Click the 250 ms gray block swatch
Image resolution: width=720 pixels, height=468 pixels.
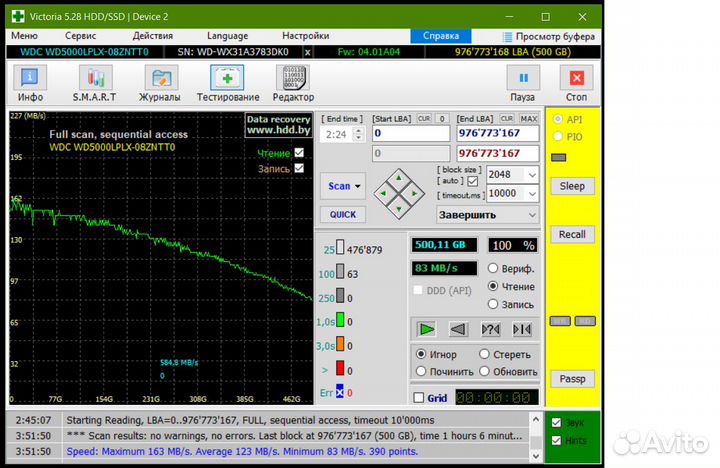(x=340, y=295)
